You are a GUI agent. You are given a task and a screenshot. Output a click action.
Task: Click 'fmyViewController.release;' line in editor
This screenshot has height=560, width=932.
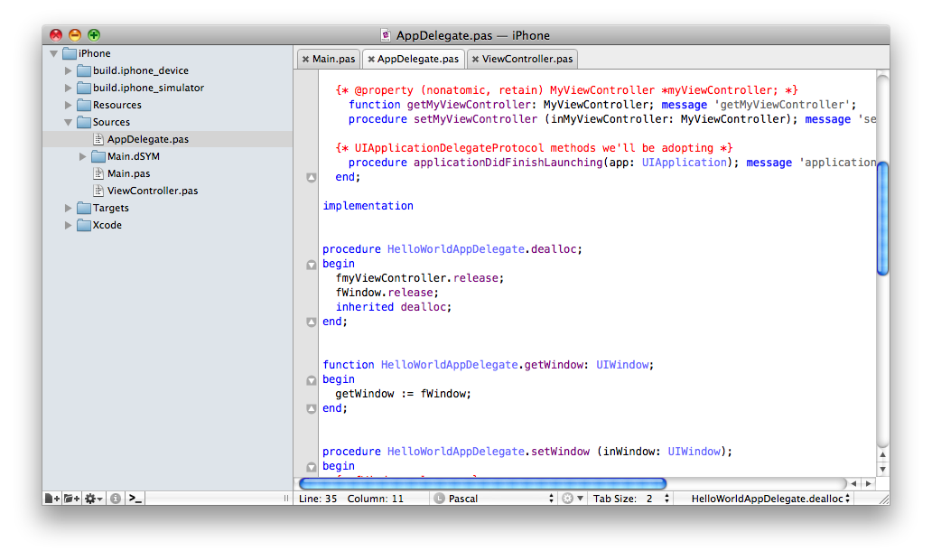pyautogui.click(x=420, y=278)
